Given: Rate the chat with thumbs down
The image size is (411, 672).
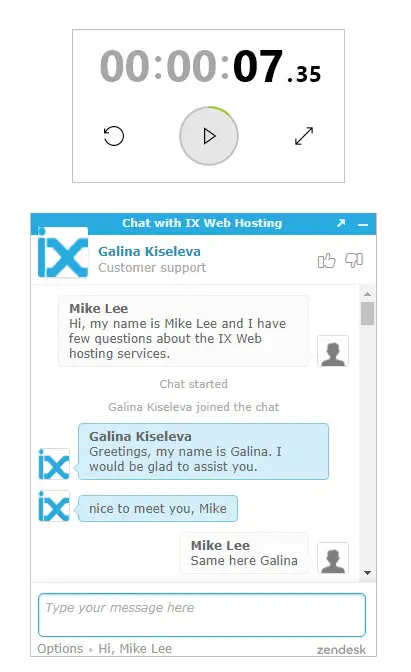Looking at the screenshot, I should click(354, 260).
